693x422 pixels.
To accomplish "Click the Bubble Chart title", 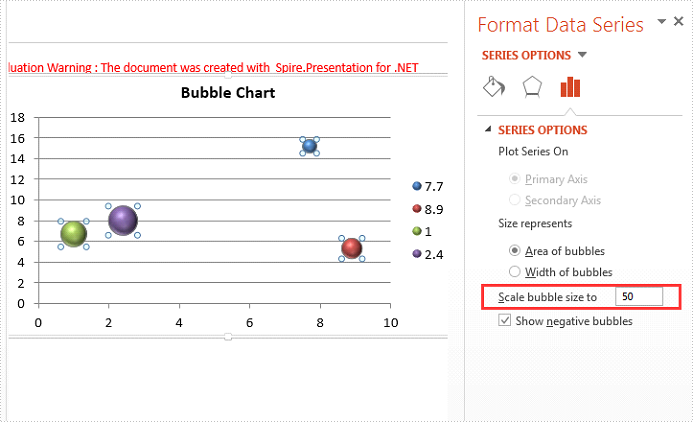I will tap(228, 92).
